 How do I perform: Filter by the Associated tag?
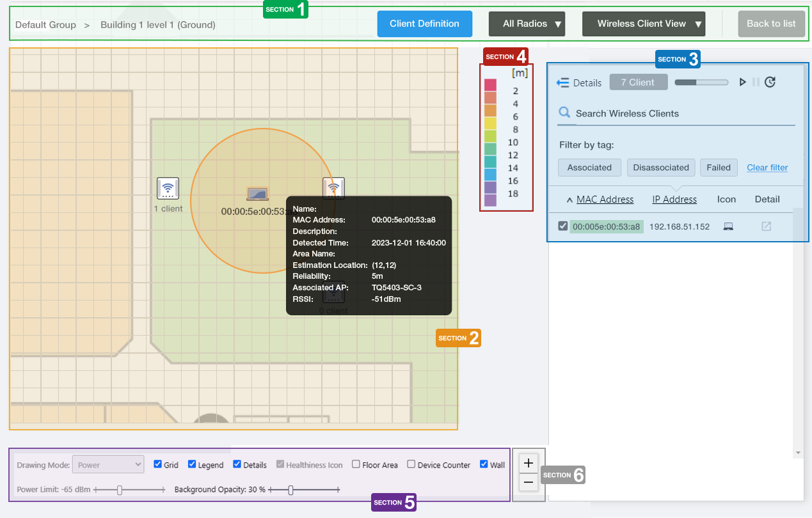(x=589, y=168)
